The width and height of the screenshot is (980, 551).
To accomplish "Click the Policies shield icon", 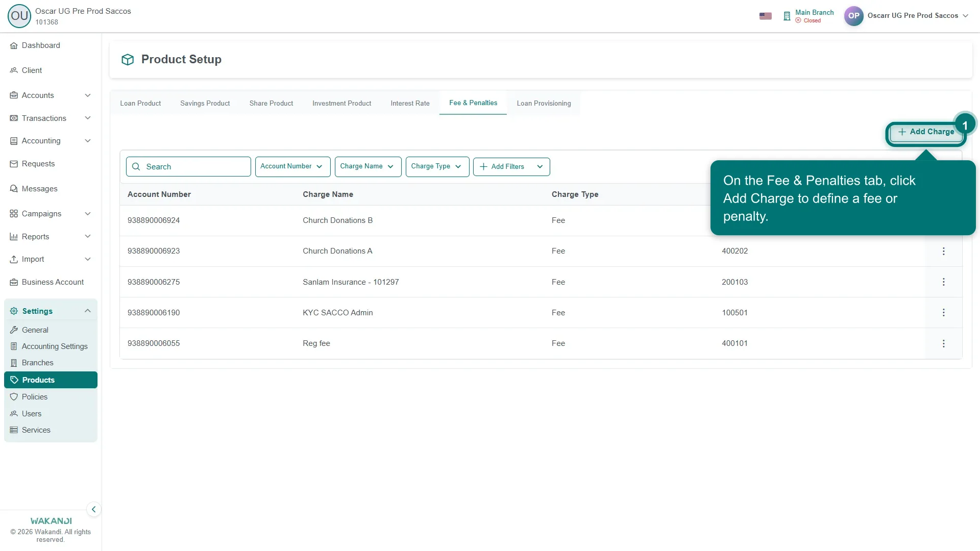I will point(14,397).
